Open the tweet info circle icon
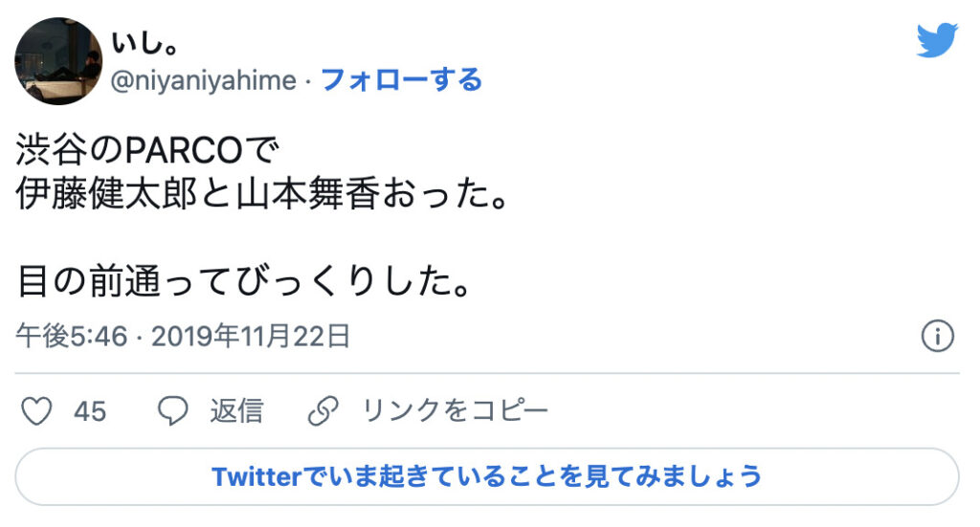980x527 pixels. [937, 336]
